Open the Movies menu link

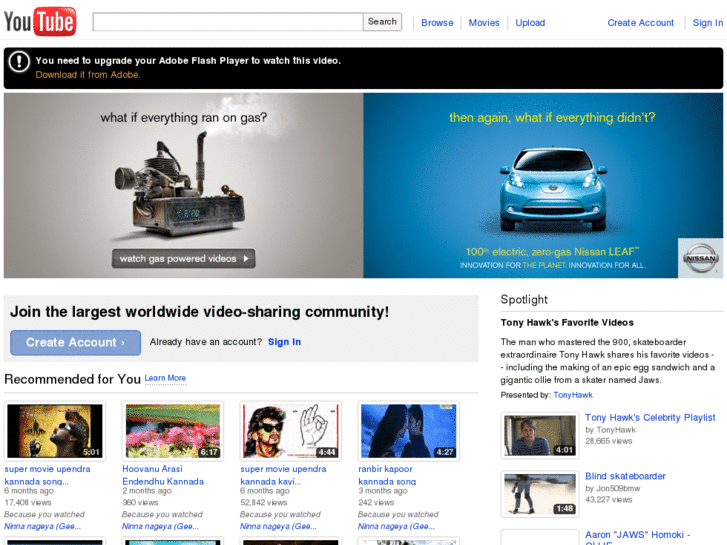pyautogui.click(x=484, y=23)
